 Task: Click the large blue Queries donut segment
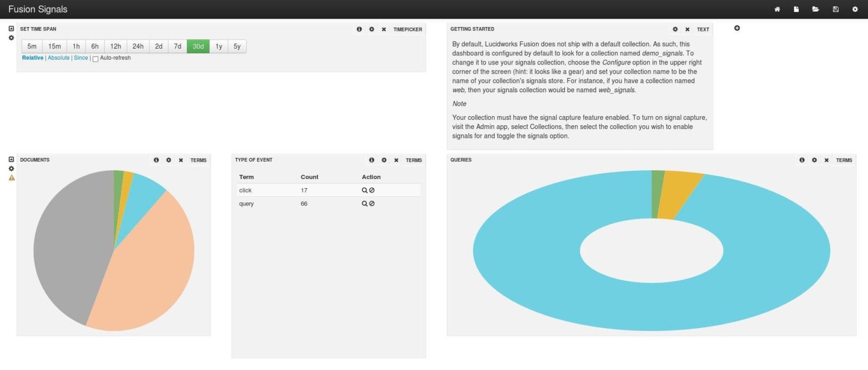coord(651,307)
